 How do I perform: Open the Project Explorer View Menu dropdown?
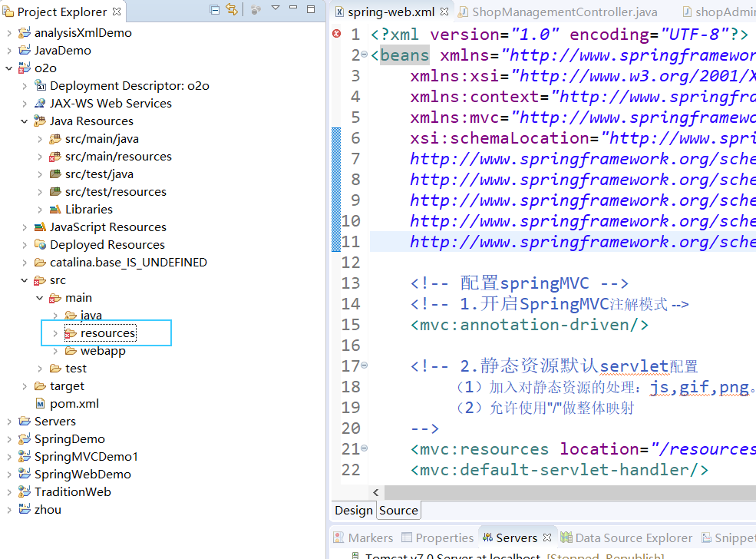[276, 8]
